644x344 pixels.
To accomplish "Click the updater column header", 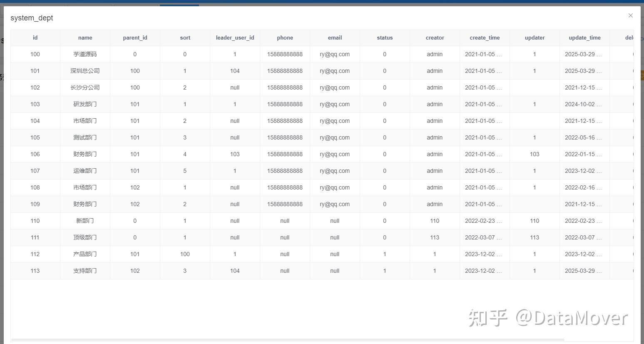I will point(535,37).
